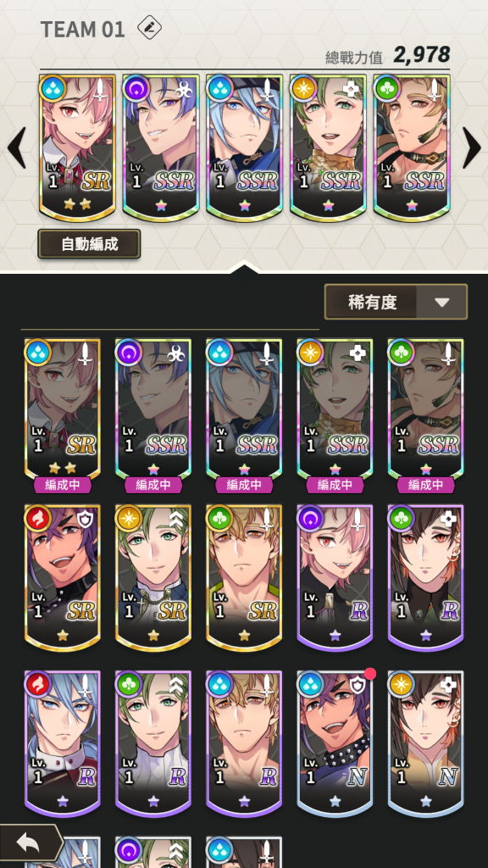Select the dark-element pink-haired R card
488x868 pixels.
coord(335,578)
